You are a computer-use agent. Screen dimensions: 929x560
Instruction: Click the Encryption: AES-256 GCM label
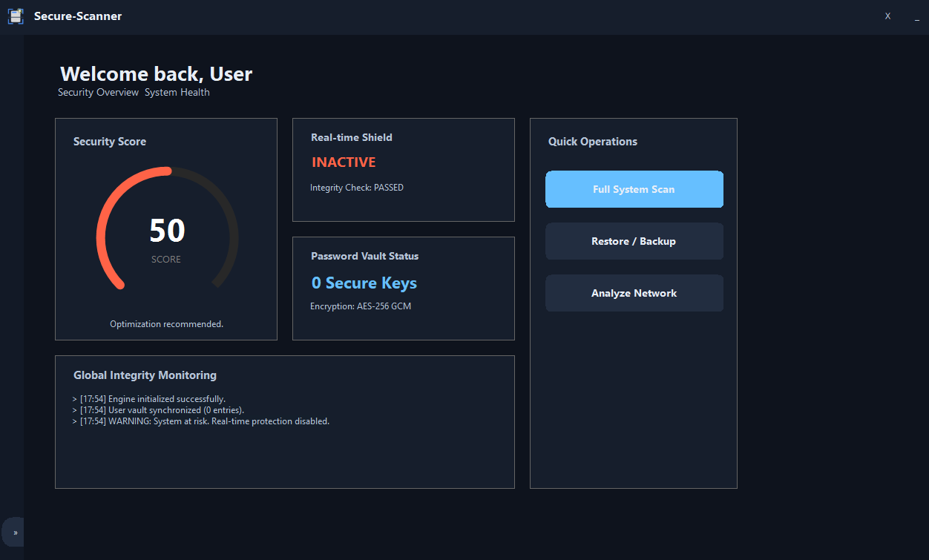361,306
